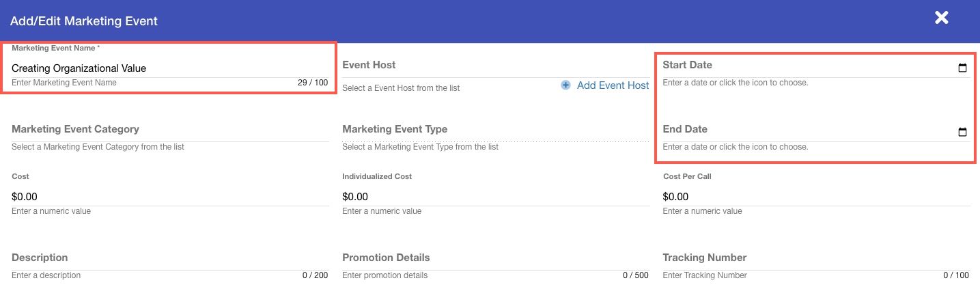980x302 pixels.
Task: Click into the Promotion Details field
Action: coord(494,258)
